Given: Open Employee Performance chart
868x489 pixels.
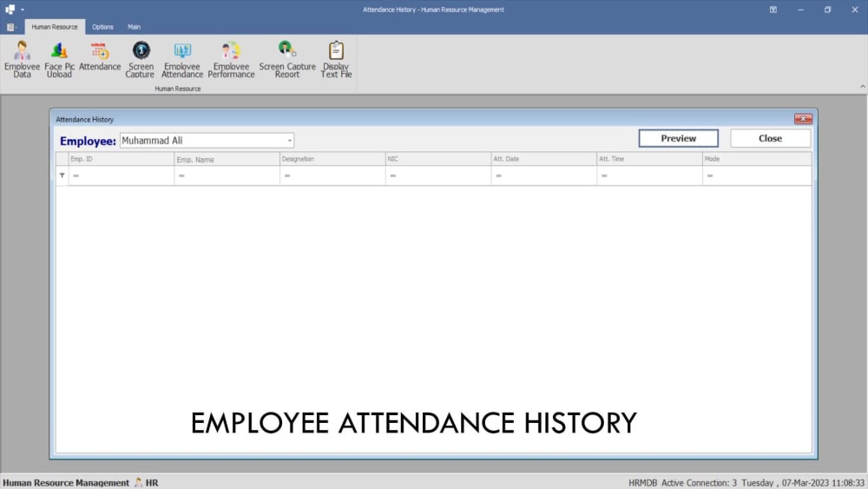Looking at the screenshot, I should pyautogui.click(x=232, y=59).
